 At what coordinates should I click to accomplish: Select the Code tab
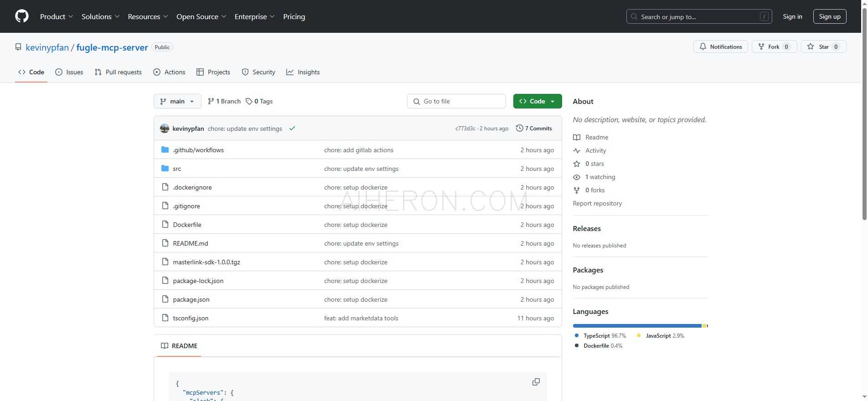pos(31,72)
